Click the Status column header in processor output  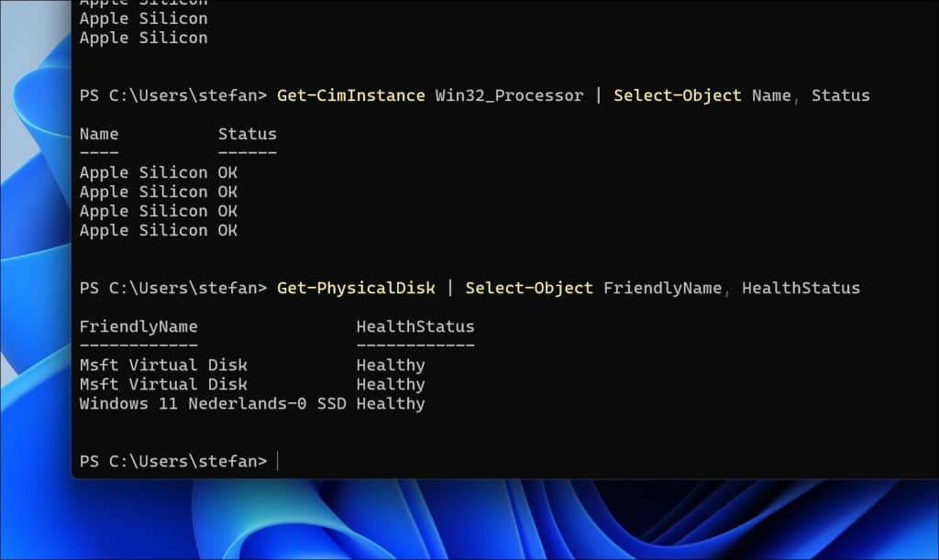247,134
